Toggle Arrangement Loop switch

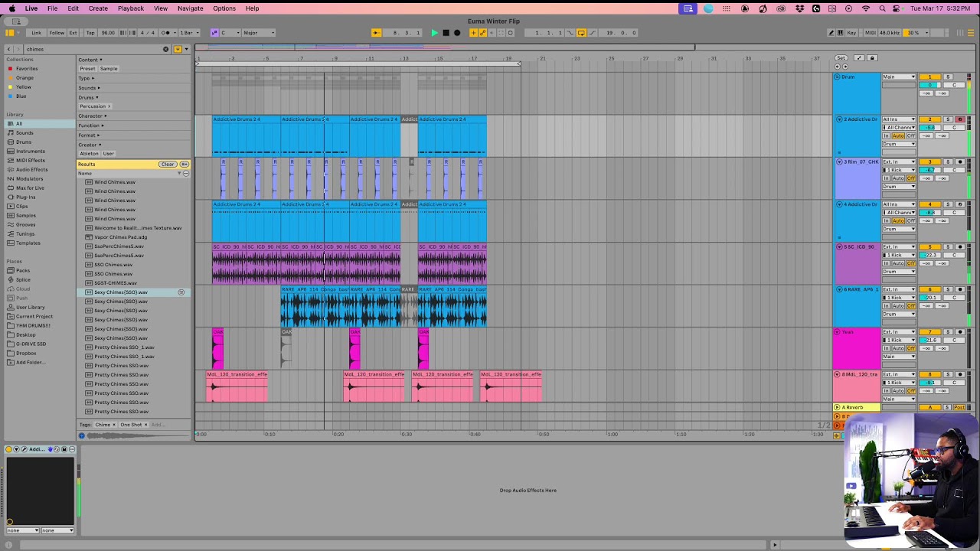(x=581, y=33)
